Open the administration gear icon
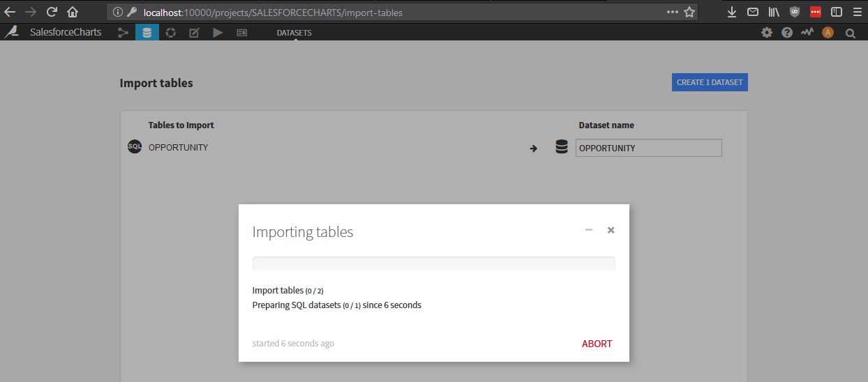The image size is (868, 382). pos(767,33)
